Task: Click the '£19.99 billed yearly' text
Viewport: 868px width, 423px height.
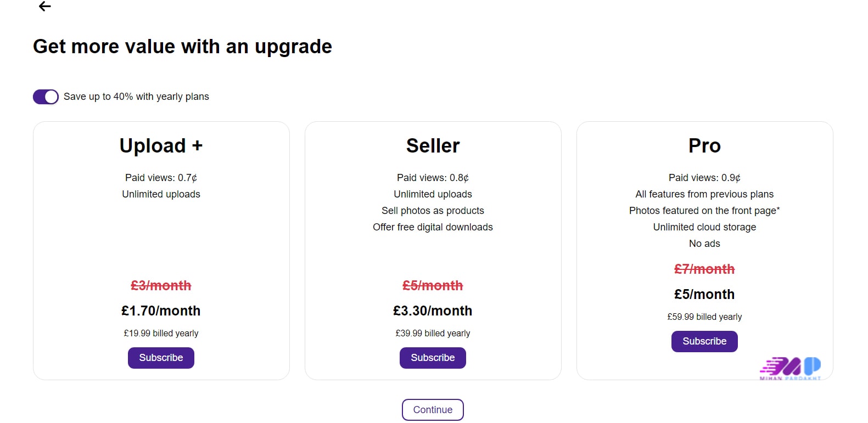Action: click(161, 333)
